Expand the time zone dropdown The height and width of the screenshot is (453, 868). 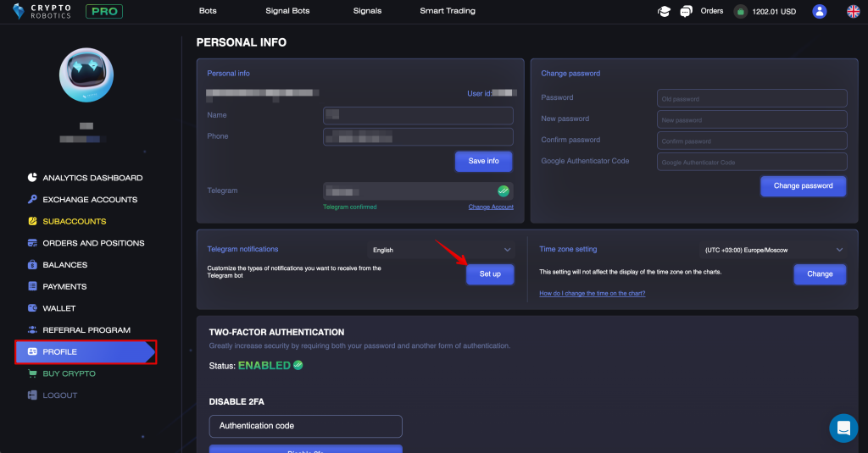(x=772, y=250)
